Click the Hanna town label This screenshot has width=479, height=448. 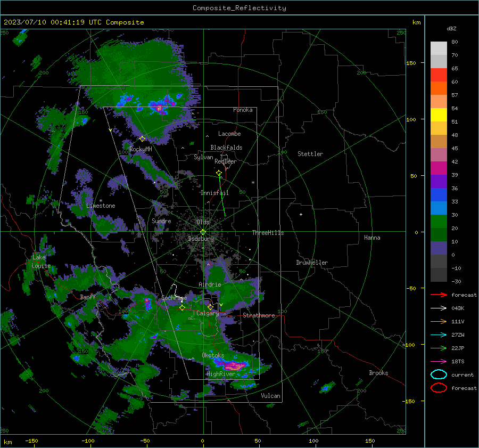point(372,238)
